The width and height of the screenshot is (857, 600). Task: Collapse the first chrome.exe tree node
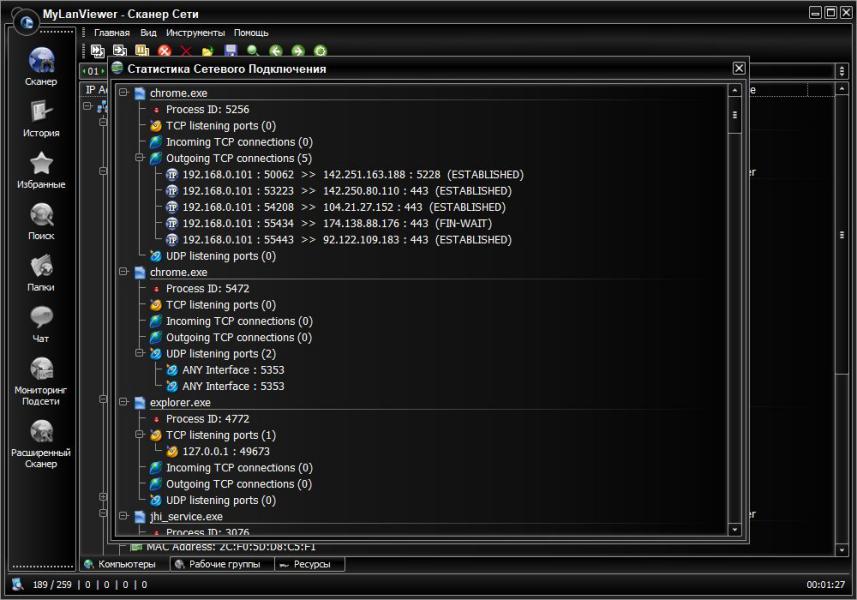point(123,93)
